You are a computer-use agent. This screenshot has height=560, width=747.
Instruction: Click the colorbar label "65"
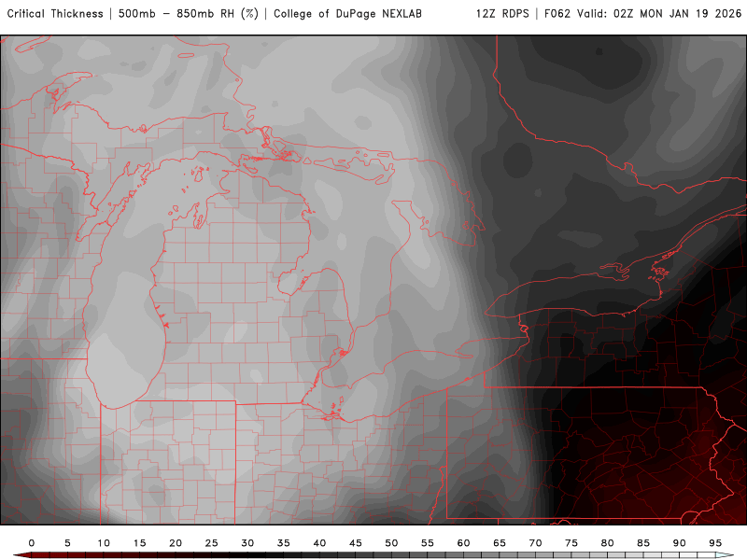pos(500,543)
